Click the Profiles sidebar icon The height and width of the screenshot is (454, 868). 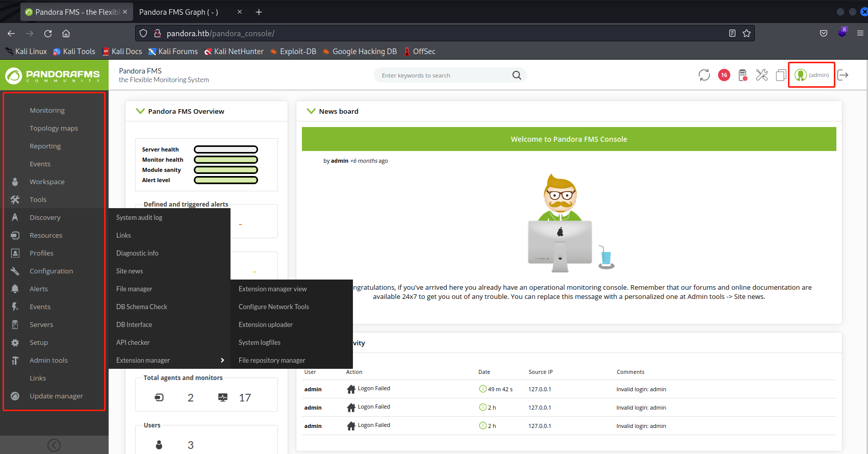coord(15,253)
